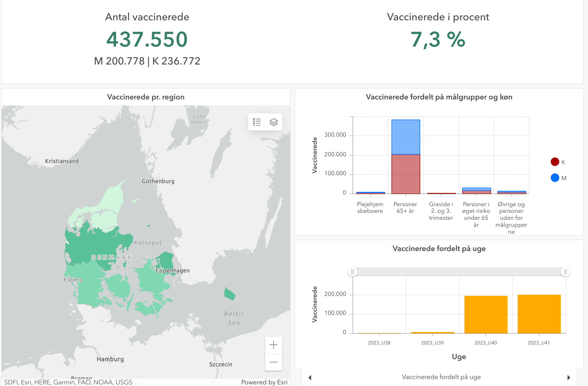Screen dimensions: 588x386
Task: Zoom out on the map
Action: pyautogui.click(x=274, y=362)
